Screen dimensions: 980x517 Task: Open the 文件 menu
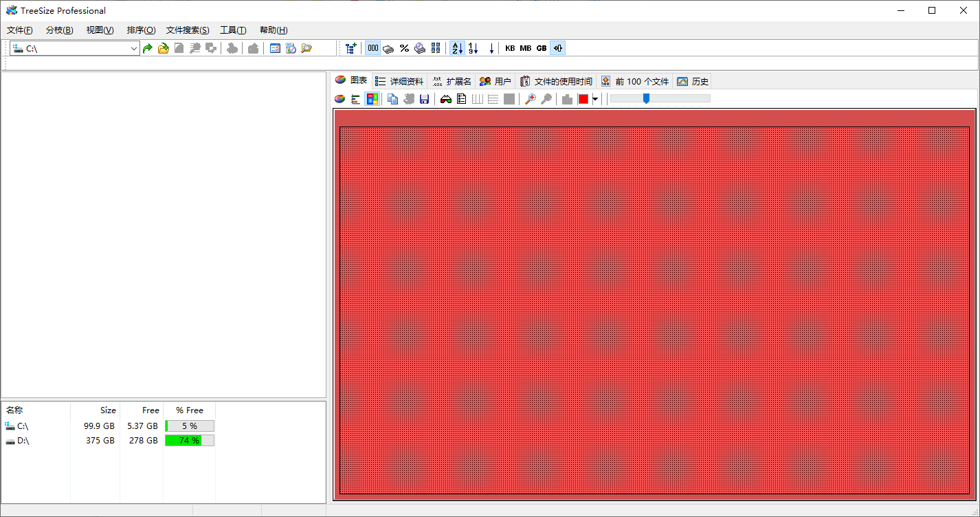point(20,30)
